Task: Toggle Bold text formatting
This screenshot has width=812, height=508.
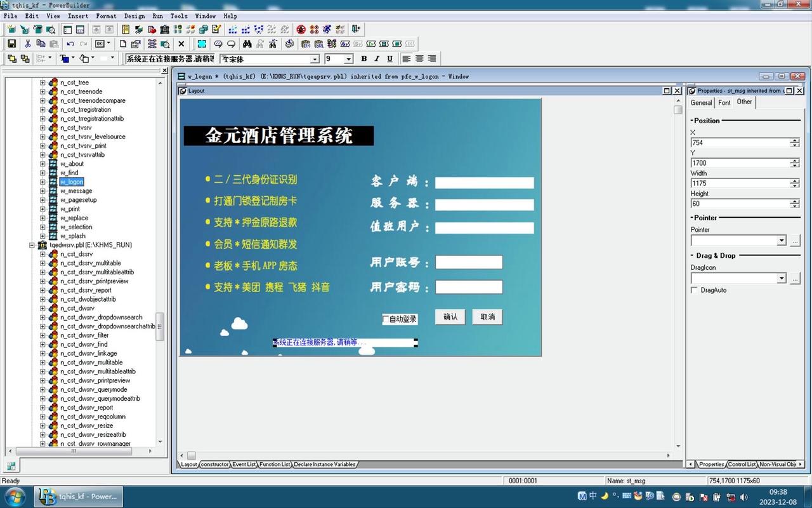Action: tap(364, 58)
